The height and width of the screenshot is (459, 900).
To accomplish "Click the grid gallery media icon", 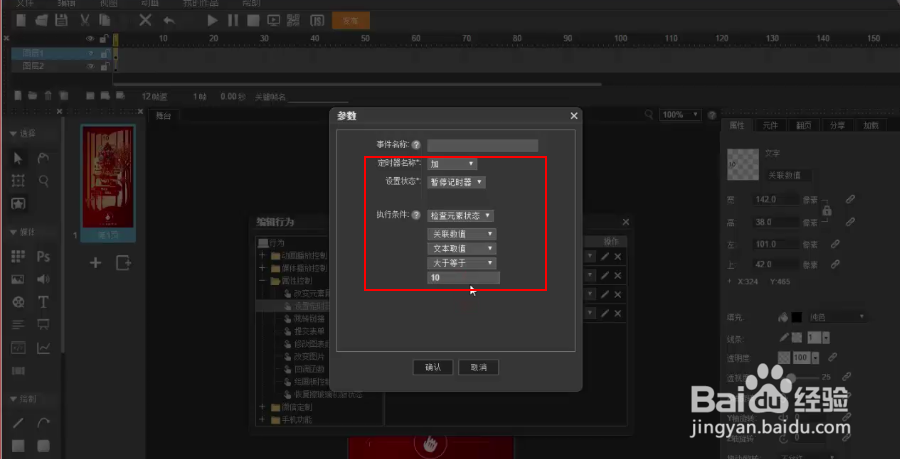I will (x=18, y=256).
